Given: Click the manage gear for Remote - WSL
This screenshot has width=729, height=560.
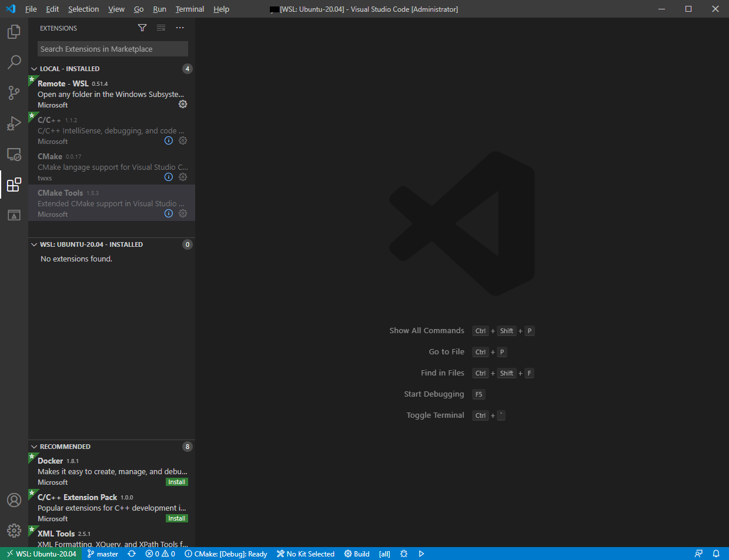Looking at the screenshot, I should tap(183, 104).
